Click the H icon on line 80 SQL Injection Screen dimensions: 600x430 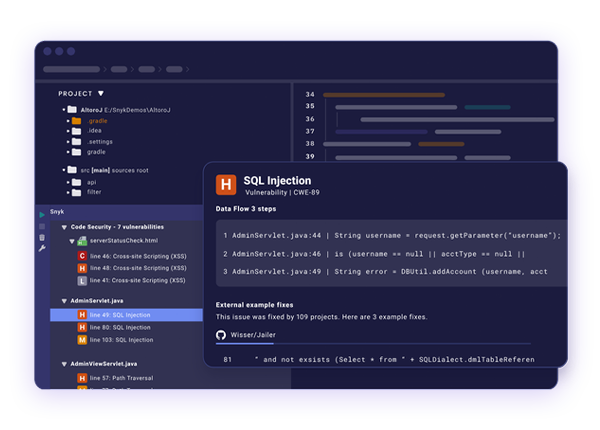[x=82, y=327]
